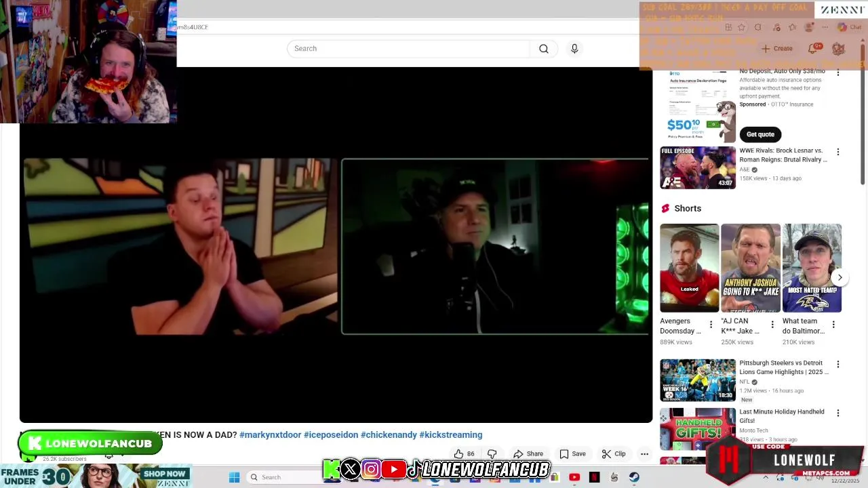Click the main video player area
868x488 pixels.
click(336, 245)
